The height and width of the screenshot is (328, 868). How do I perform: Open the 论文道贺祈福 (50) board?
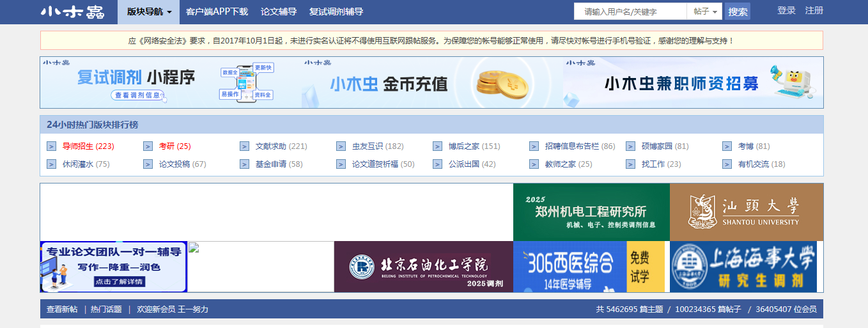point(384,164)
